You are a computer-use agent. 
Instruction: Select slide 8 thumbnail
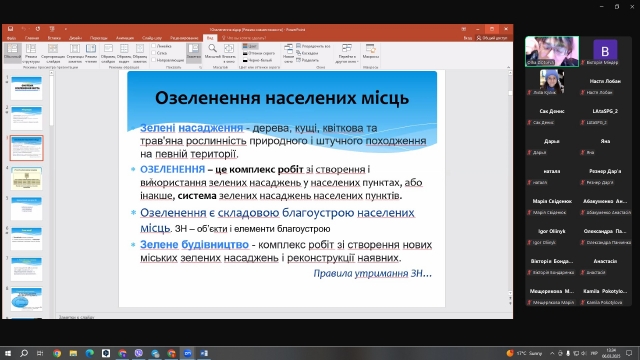(x=27, y=299)
